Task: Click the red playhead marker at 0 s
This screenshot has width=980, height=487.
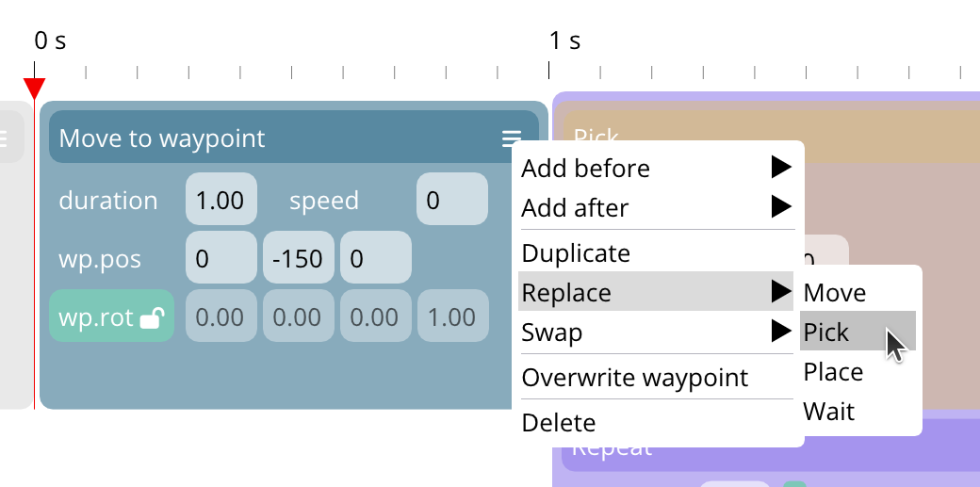Action: pyautogui.click(x=34, y=89)
